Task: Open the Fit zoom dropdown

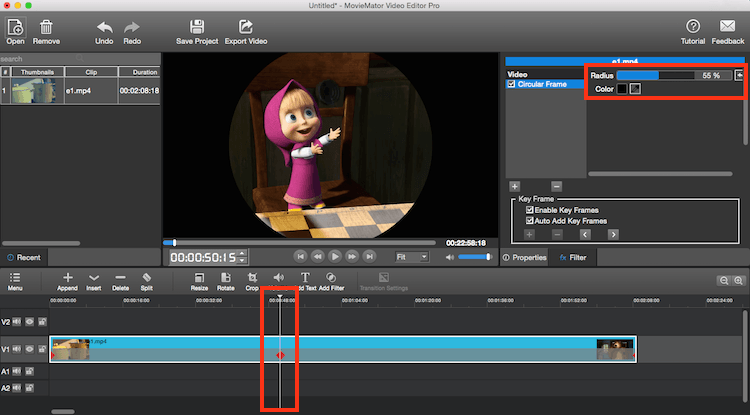Action: (x=411, y=257)
